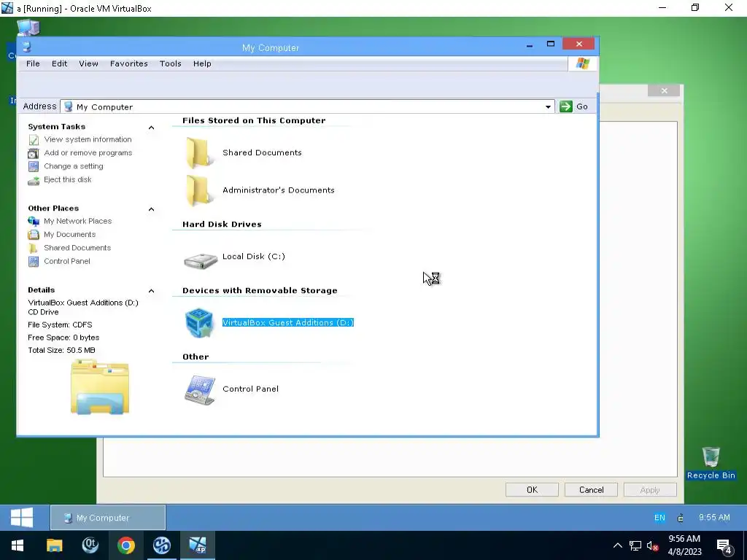Click the Eject this disk drive icon
747x560 pixels.
tap(34, 181)
